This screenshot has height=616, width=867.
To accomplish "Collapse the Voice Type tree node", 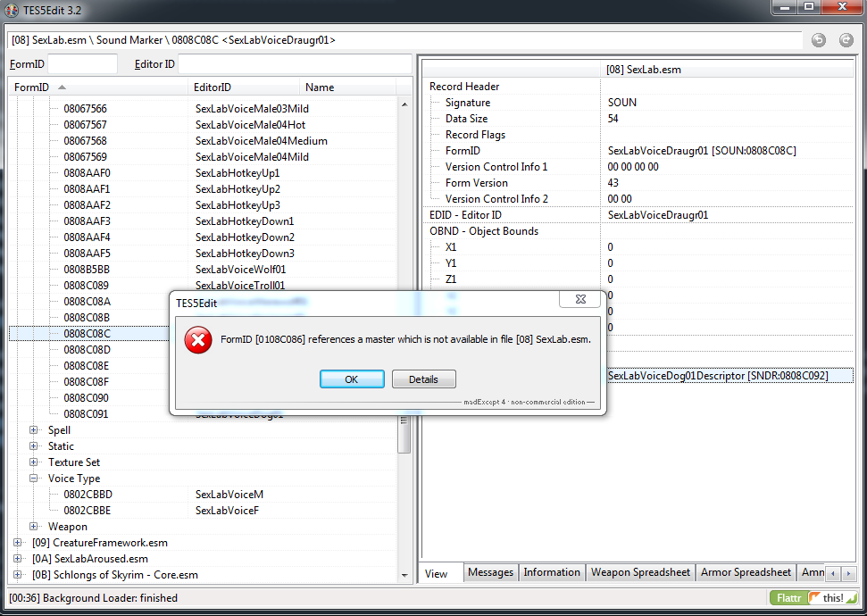I will coord(34,478).
